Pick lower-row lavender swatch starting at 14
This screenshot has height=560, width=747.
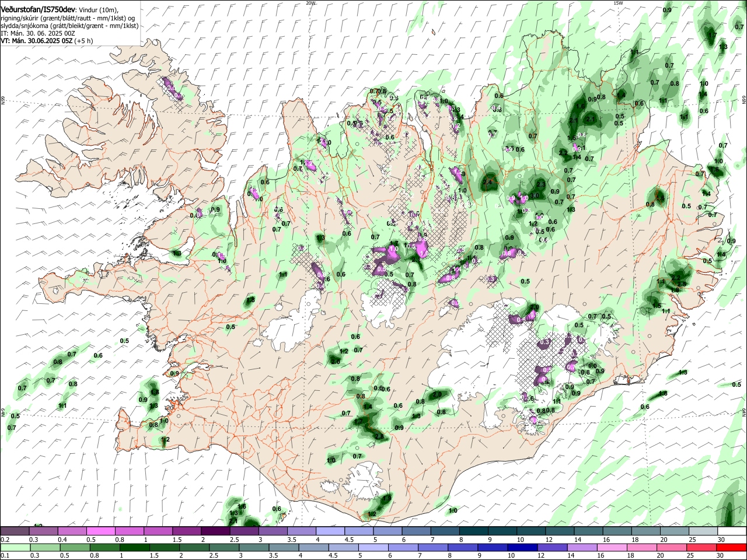(582, 547)
